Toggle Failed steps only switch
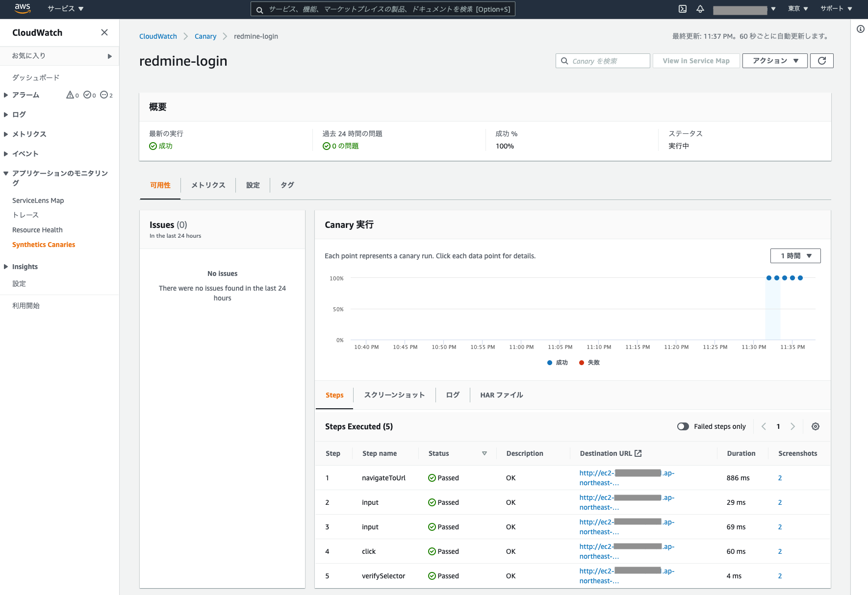This screenshot has height=595, width=868. point(683,426)
